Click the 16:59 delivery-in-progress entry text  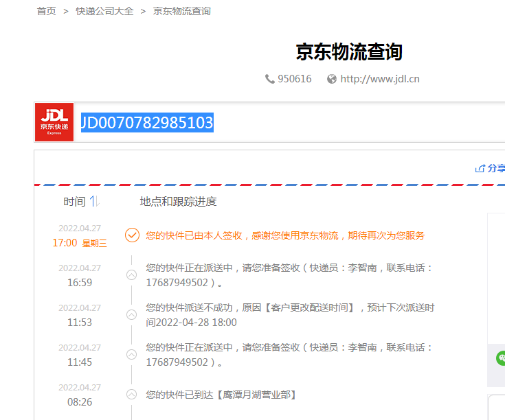pos(289,275)
